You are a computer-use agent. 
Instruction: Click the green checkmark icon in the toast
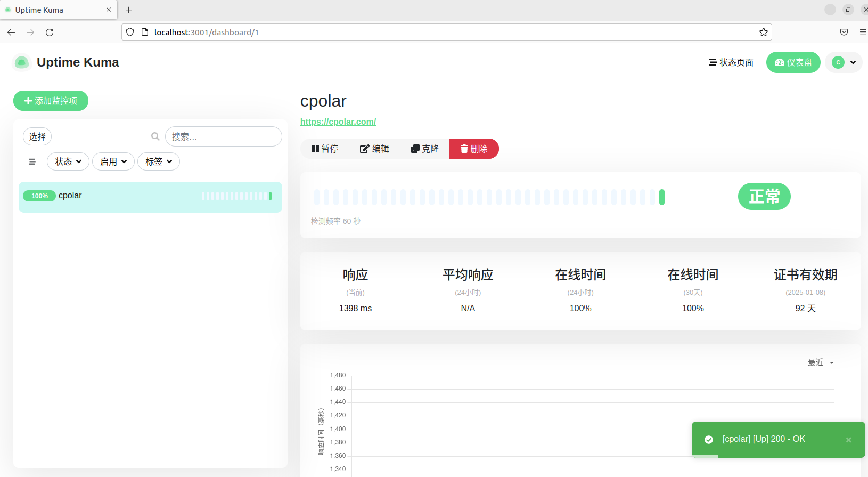[709, 440]
